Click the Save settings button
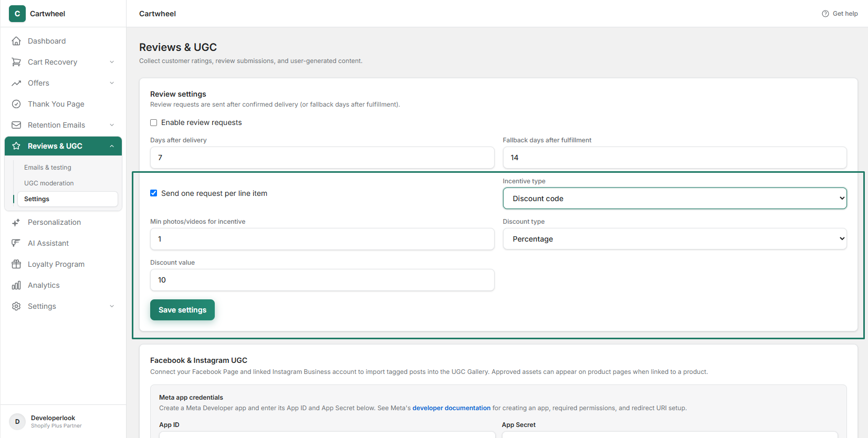Viewport: 868px width, 438px height. 182,310
